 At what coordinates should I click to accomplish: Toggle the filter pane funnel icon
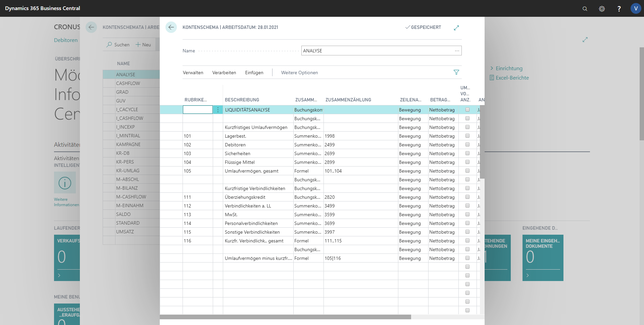point(456,72)
